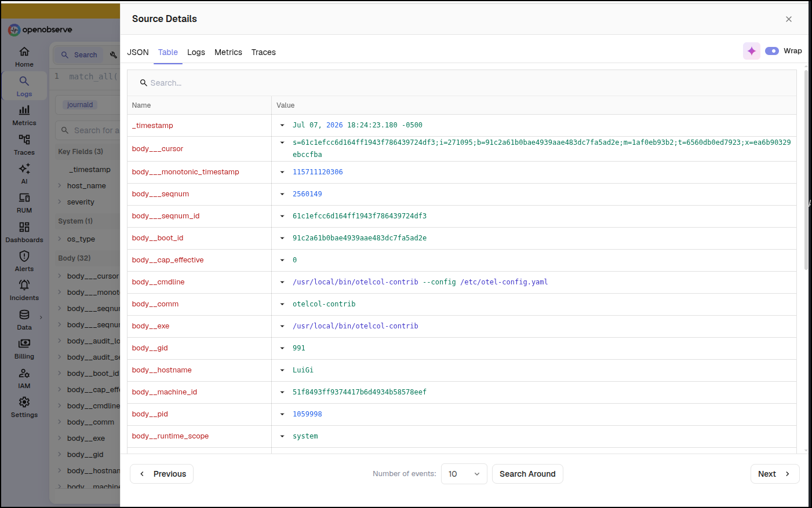This screenshot has height=508, width=812.
Task: Click the hostname value LuiGi
Action: coord(303,370)
